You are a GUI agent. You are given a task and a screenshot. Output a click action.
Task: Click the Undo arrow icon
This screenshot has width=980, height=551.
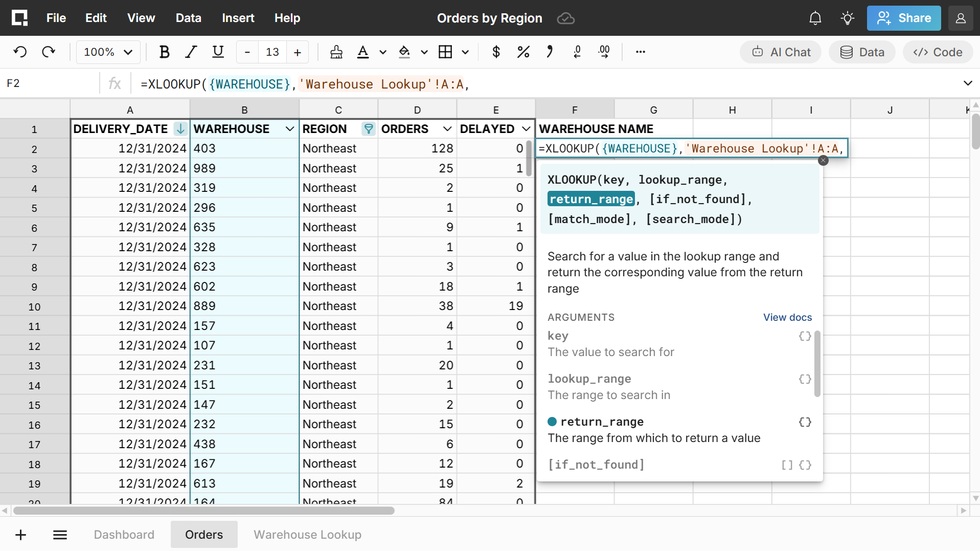coord(20,52)
